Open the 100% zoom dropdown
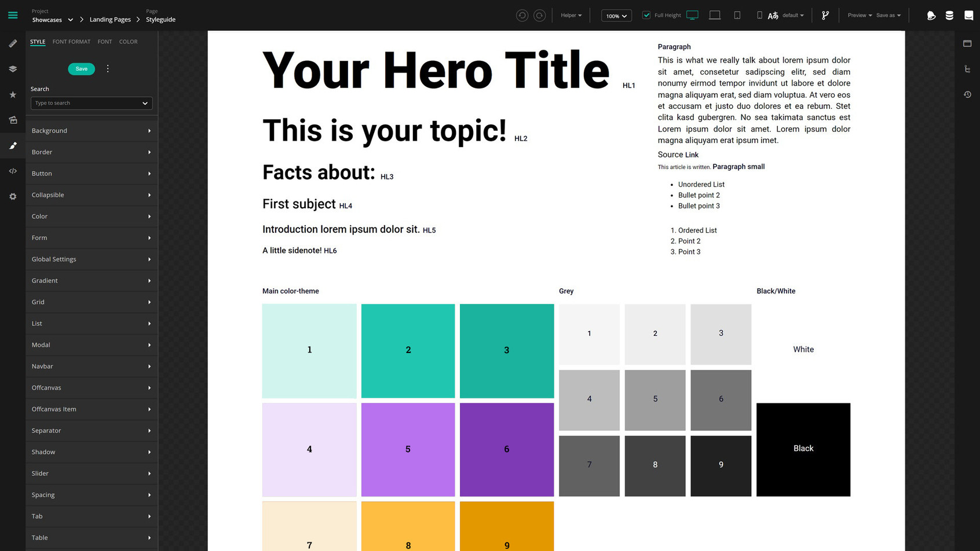 616,16
